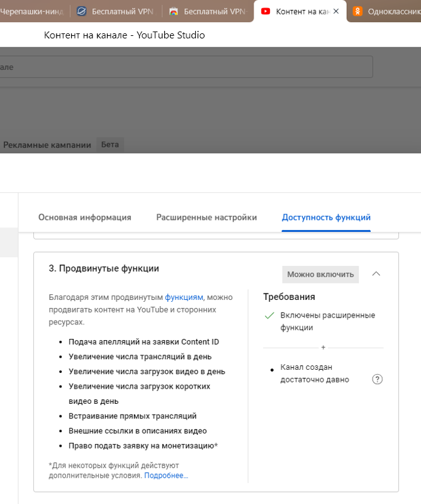
Task: Click Увеличение числа трансляций в день
Action: pyautogui.click(x=140, y=357)
